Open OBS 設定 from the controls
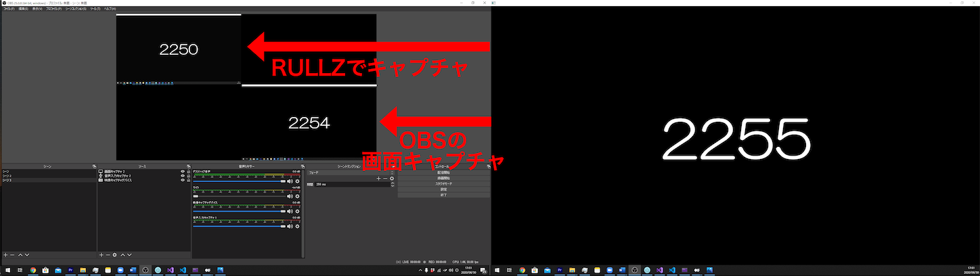Screen dimensions: 980x276 tap(444, 189)
